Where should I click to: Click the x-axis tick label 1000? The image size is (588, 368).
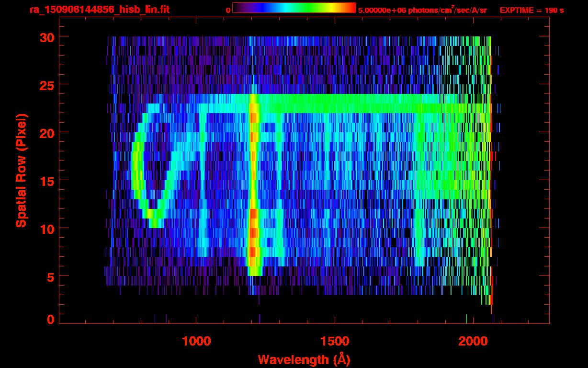(196, 341)
